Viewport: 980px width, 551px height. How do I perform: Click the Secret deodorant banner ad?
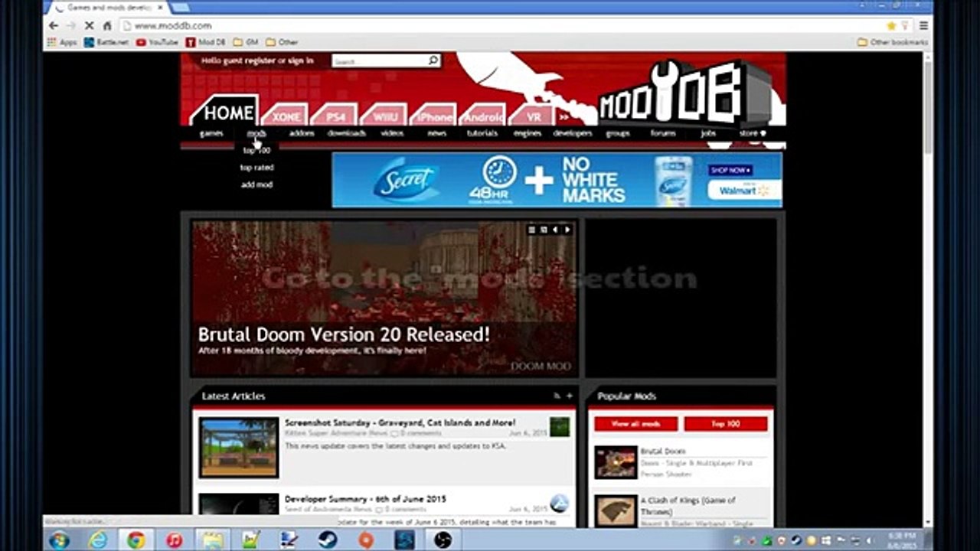tap(557, 180)
